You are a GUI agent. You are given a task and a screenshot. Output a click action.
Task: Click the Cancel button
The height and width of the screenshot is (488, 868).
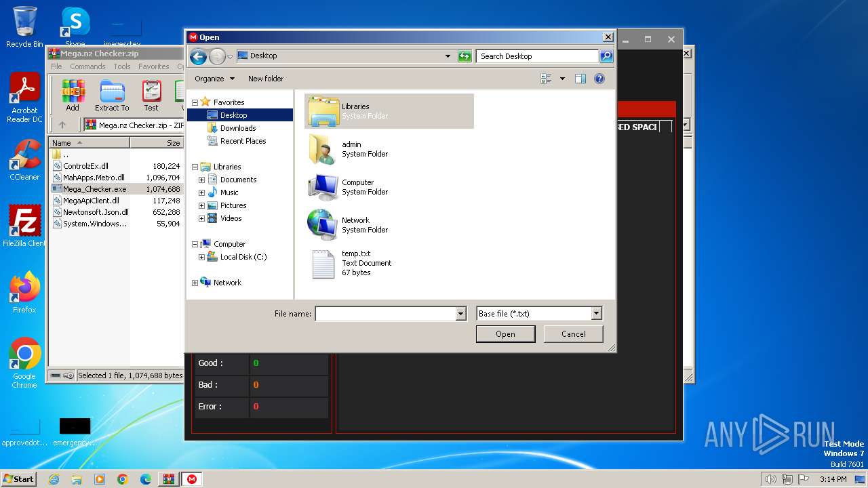(574, 334)
